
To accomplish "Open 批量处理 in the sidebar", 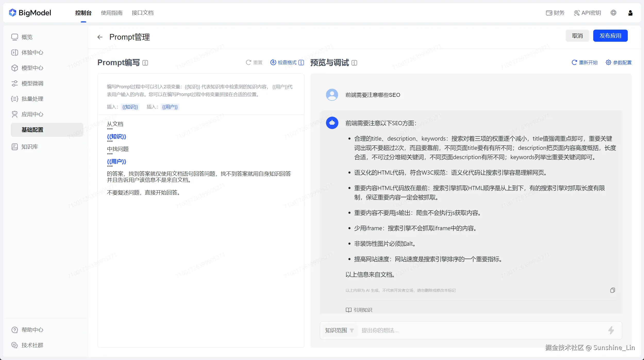I will click(x=32, y=99).
